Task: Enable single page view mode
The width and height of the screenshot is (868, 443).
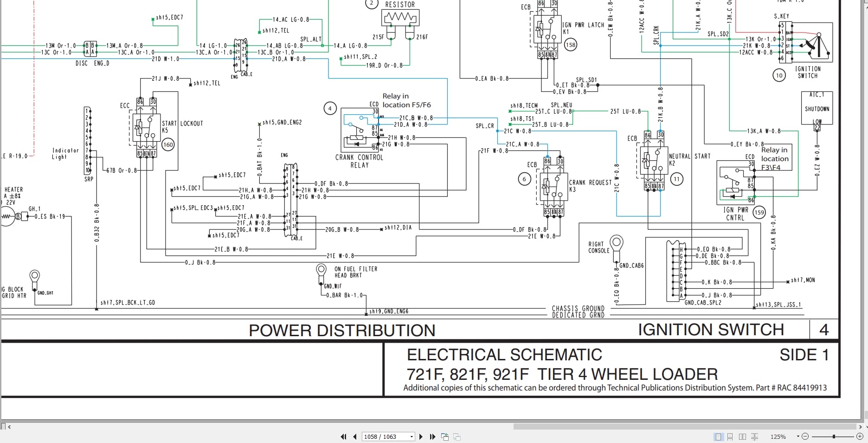Action: coord(718,436)
